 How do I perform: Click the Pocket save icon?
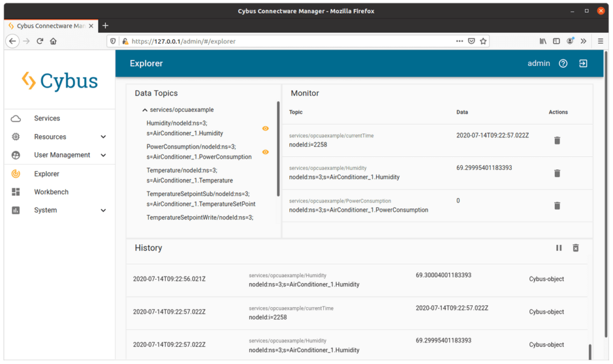(x=472, y=41)
